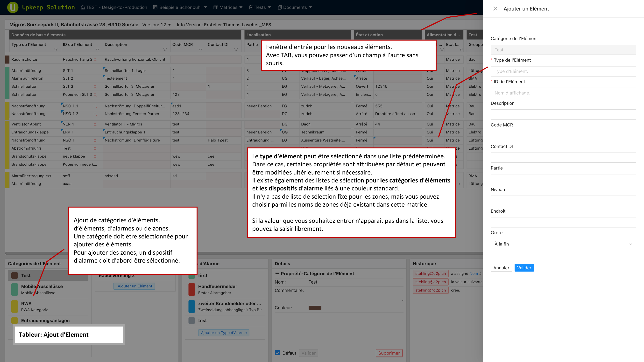Toggle the Défaut checkbox
Image resolution: width=644 pixels, height=362 pixels.
(277, 353)
